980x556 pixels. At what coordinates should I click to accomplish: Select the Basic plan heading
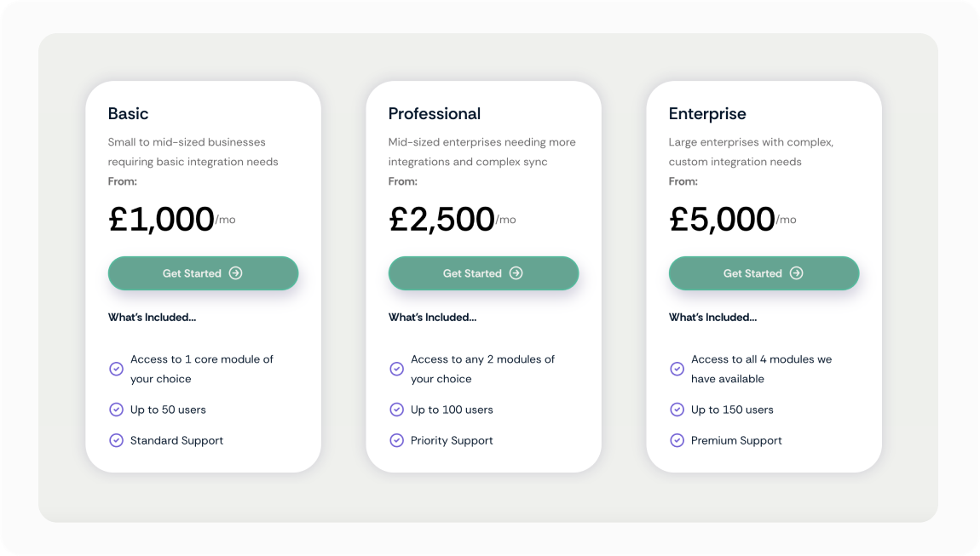pyautogui.click(x=129, y=114)
